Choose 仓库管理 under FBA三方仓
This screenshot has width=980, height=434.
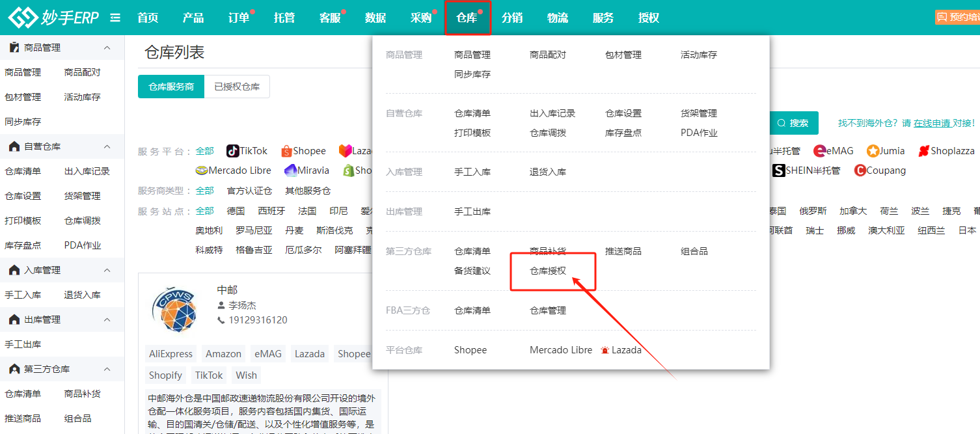click(548, 310)
